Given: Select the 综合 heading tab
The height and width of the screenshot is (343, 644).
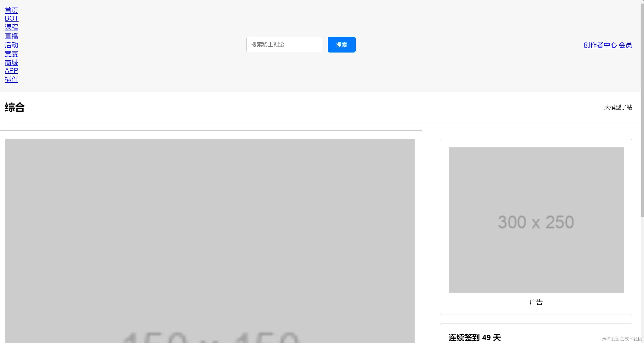Looking at the screenshot, I should pyautogui.click(x=15, y=107).
